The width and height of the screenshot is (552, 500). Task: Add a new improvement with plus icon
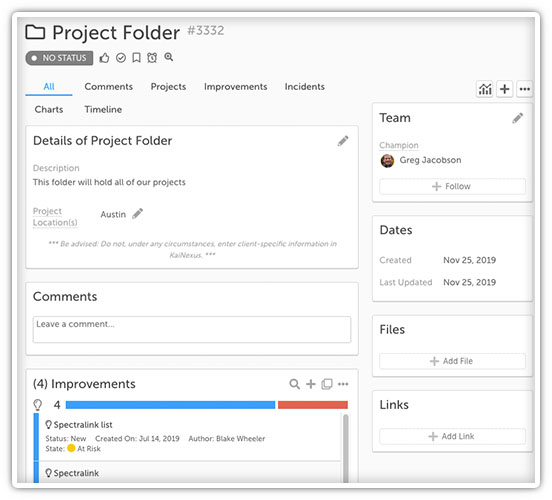tap(310, 384)
